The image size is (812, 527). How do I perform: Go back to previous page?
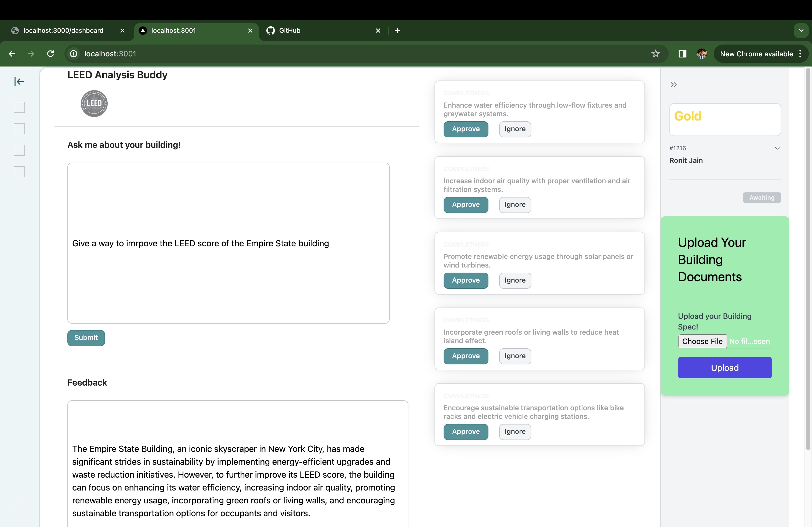pos(12,53)
